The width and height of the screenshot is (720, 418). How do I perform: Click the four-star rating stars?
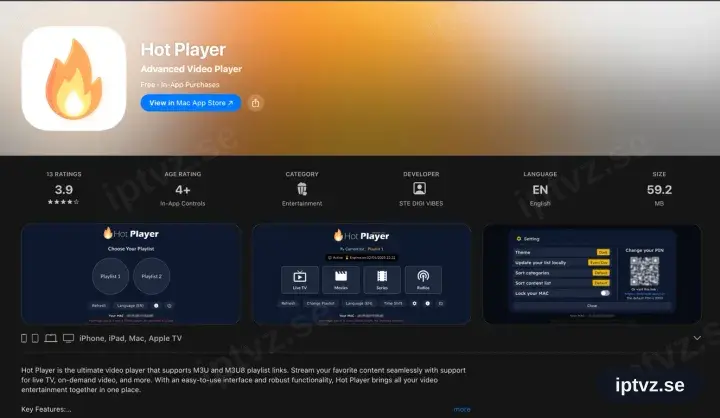coord(63,202)
